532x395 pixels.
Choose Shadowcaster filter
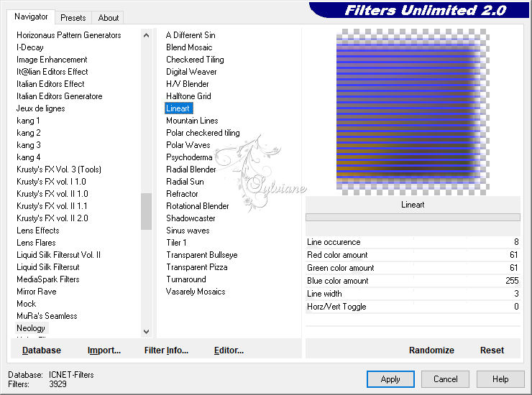coord(191,218)
